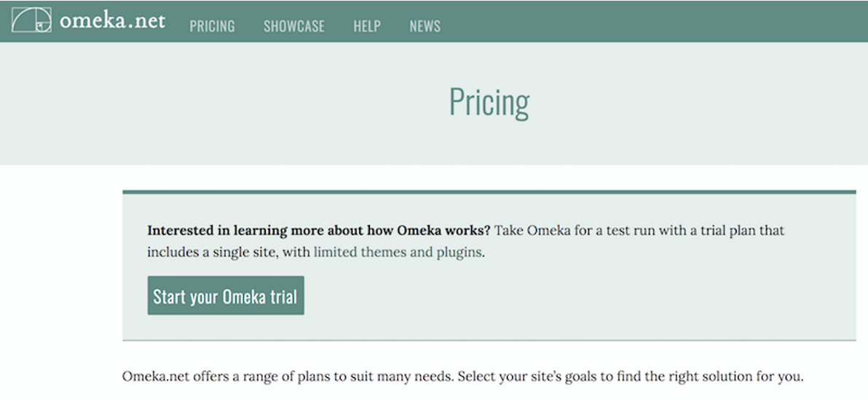Click the Omeka spiral logo icon
Image resolution: width=868 pixels, height=401 pixels.
[31, 20]
